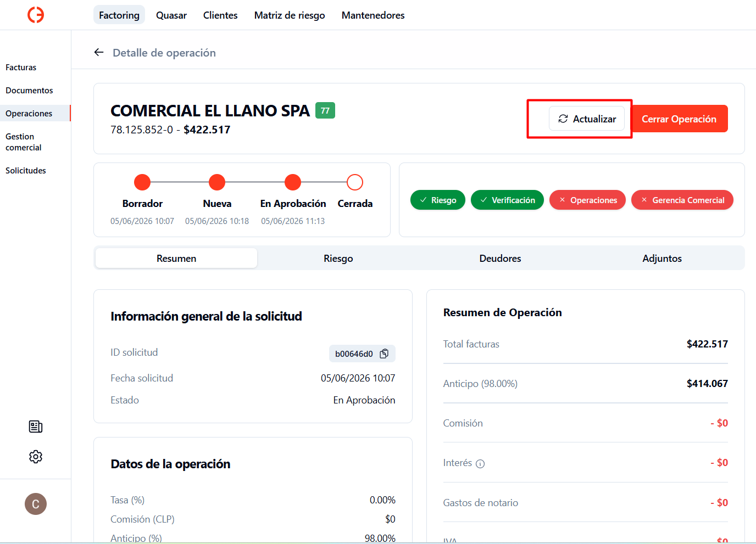Click the Borrador step circle
756x544 pixels.
click(x=142, y=182)
